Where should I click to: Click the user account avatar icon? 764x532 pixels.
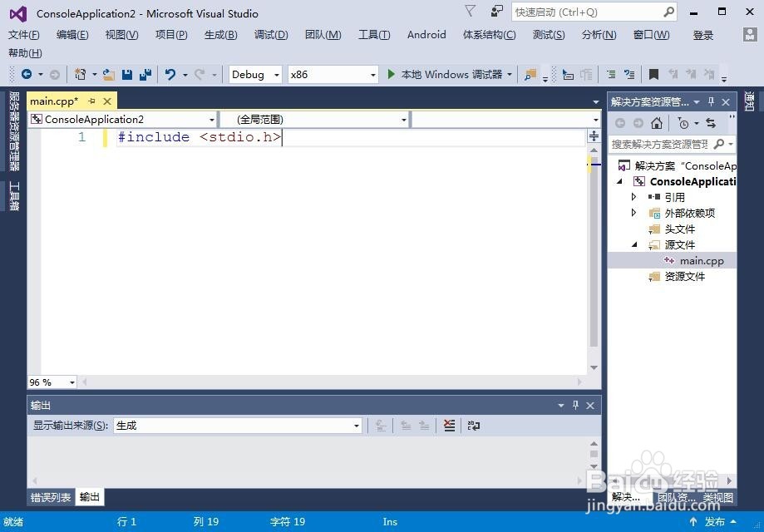750,34
